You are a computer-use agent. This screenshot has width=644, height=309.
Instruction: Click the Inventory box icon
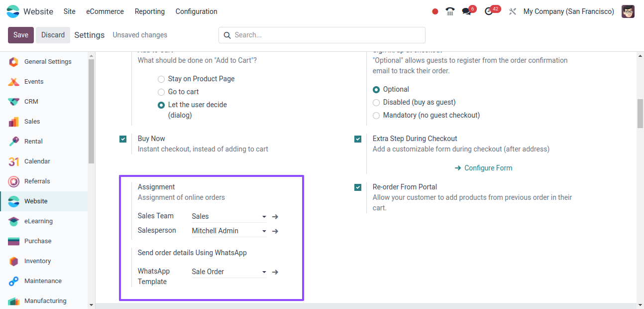(14, 261)
